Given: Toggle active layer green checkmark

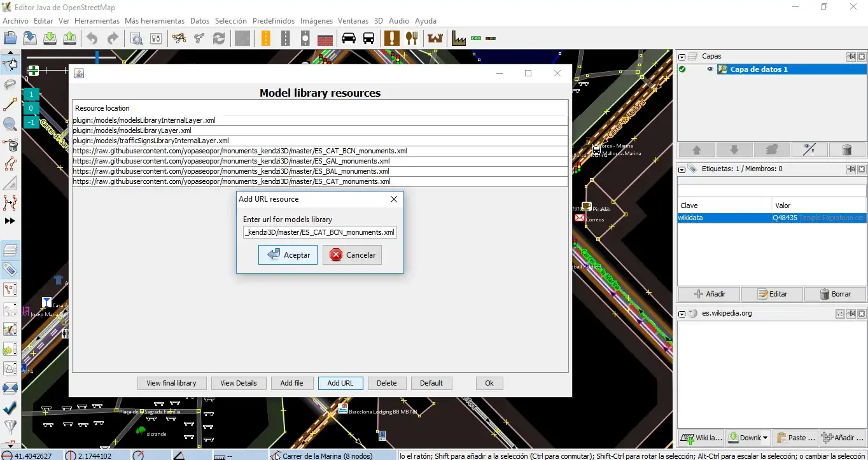Looking at the screenshot, I should (682, 69).
